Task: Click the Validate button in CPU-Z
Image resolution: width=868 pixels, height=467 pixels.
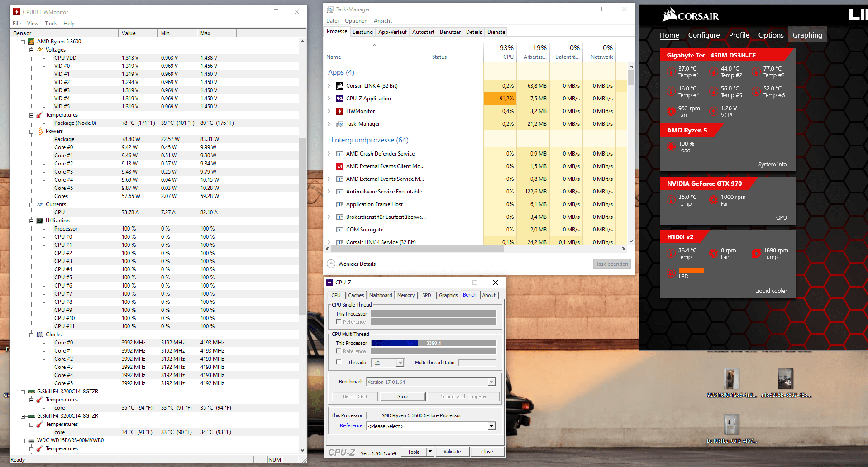Action: (x=452, y=452)
